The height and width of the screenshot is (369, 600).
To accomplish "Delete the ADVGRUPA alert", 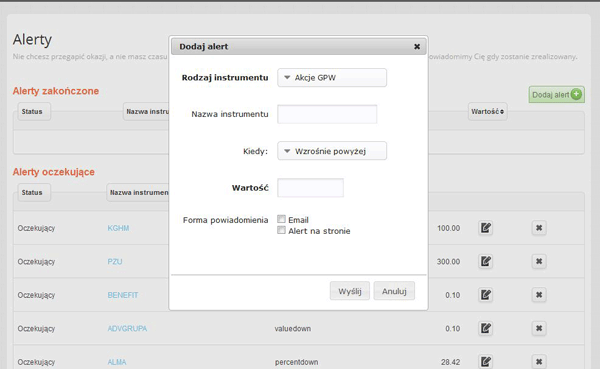I will coord(539,328).
